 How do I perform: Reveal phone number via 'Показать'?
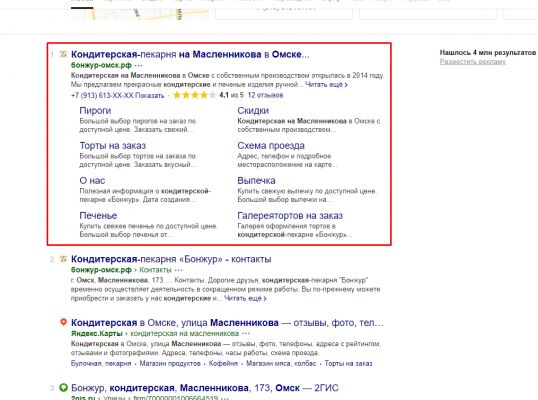point(150,95)
